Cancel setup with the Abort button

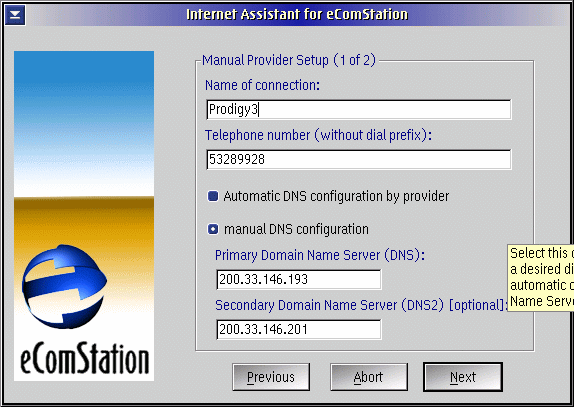click(x=369, y=377)
